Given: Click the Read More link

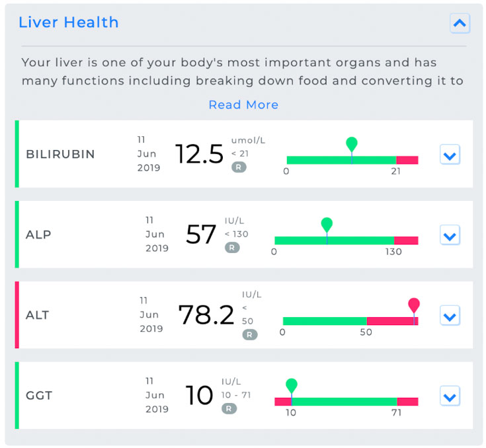Looking at the screenshot, I should (243, 105).
